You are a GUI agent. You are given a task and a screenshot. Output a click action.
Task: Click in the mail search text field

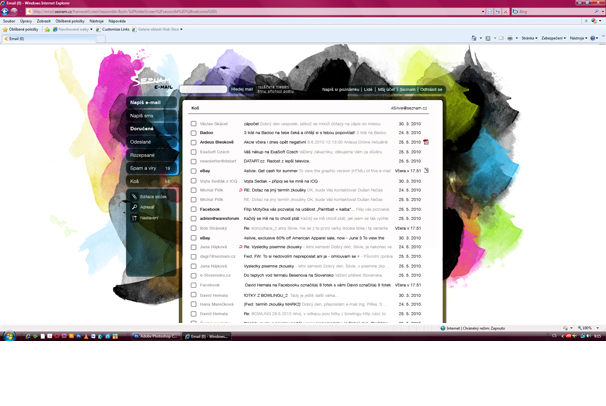tap(205, 89)
